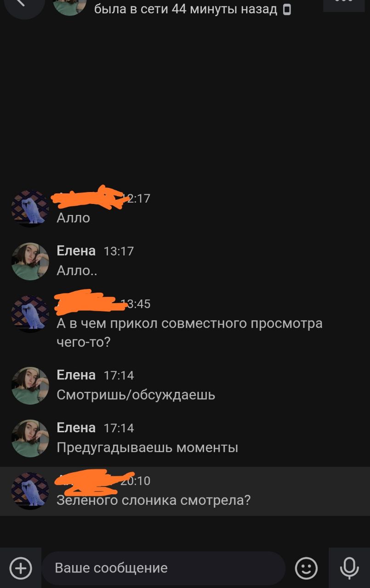Tap Елена's avatar next to 'Предугадываешь моменты'

[x=30, y=438]
